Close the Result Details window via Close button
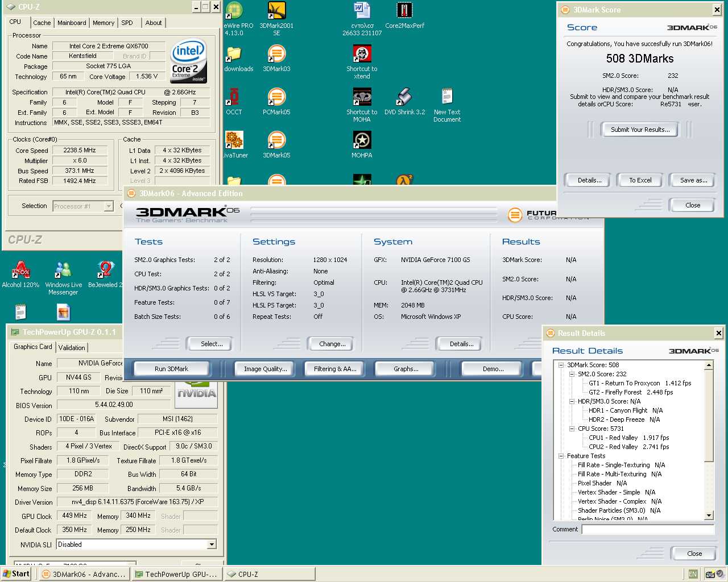728x582 pixels. click(x=694, y=554)
